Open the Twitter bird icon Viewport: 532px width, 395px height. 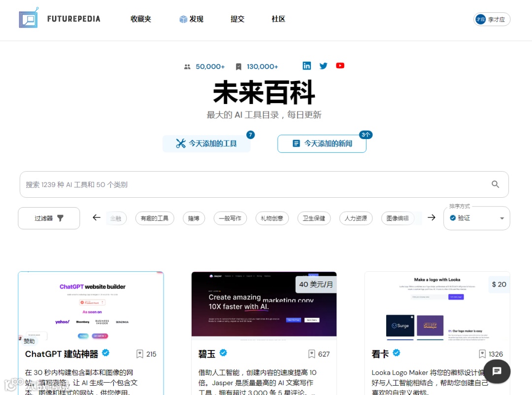click(x=323, y=66)
